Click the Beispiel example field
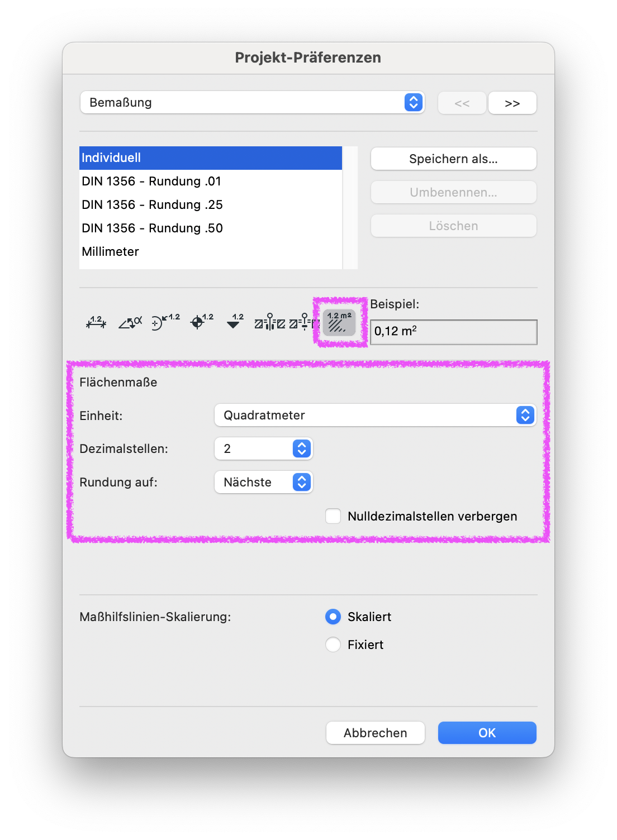The height and width of the screenshot is (840, 617). [x=454, y=332]
